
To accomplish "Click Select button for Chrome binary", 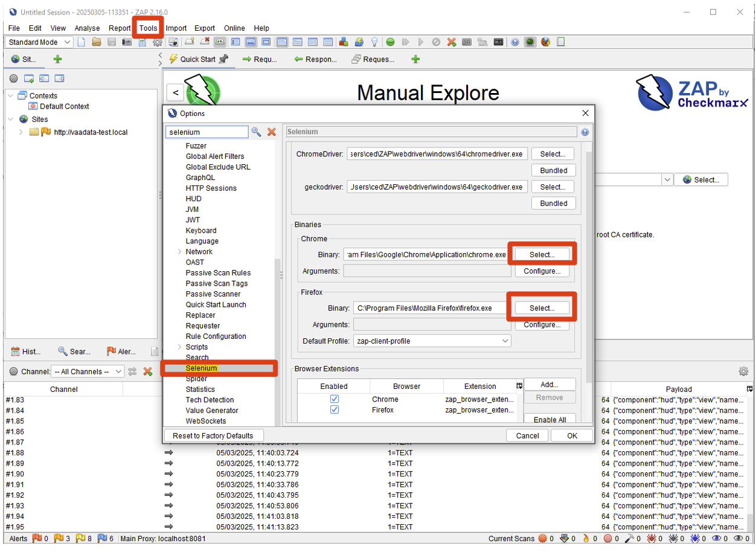I will [542, 255].
